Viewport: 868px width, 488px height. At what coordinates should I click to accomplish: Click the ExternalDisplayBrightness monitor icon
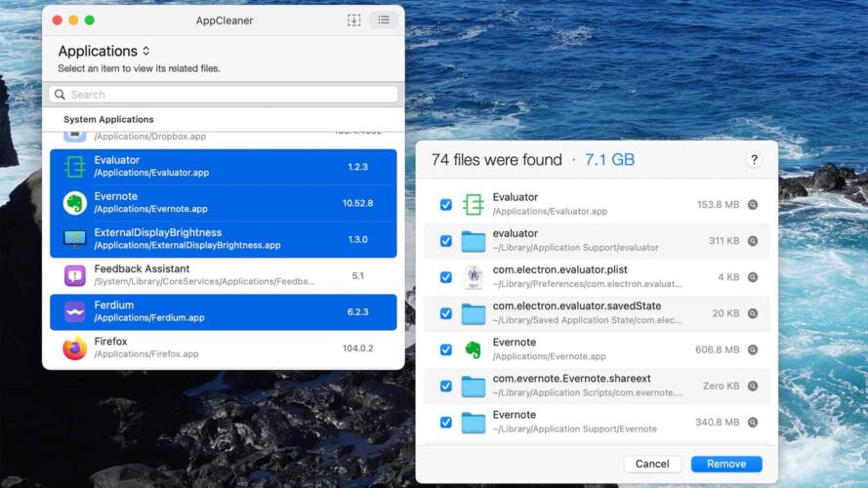tap(75, 239)
